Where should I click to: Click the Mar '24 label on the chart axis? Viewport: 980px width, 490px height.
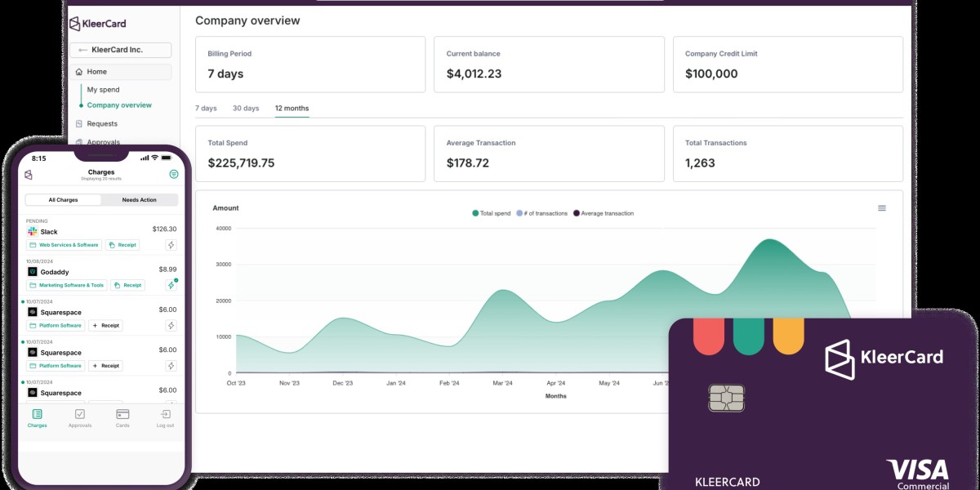click(503, 383)
